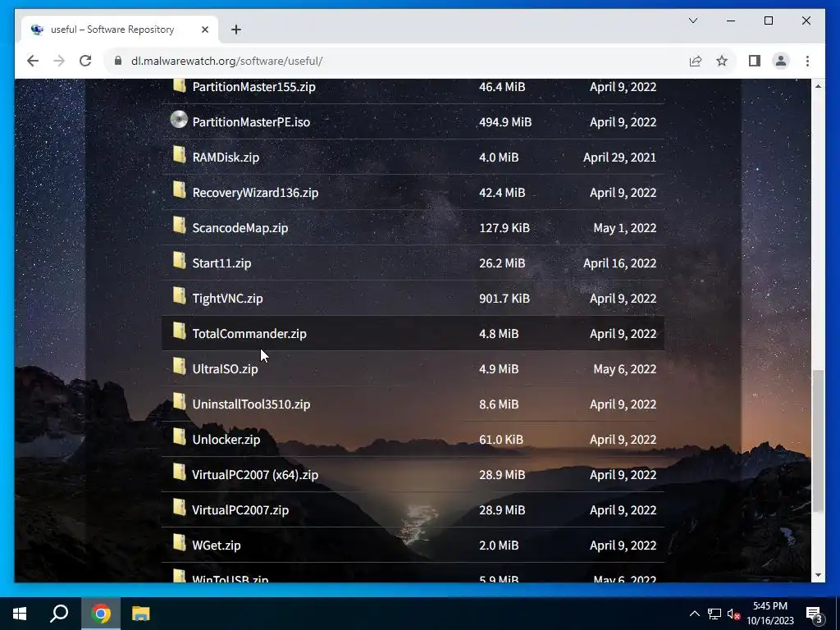Open the notification center
The image size is (840, 630).
pos(815,614)
